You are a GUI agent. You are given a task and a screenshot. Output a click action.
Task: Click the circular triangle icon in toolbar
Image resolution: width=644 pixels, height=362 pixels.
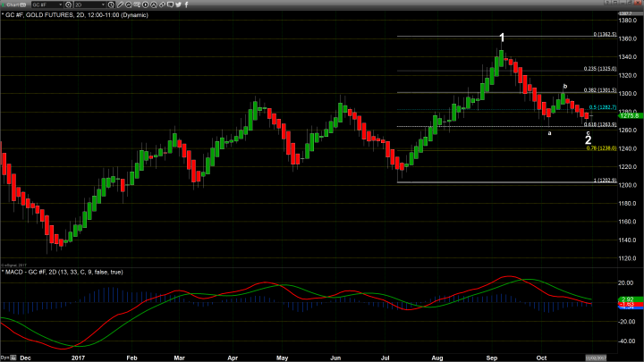point(154,5)
